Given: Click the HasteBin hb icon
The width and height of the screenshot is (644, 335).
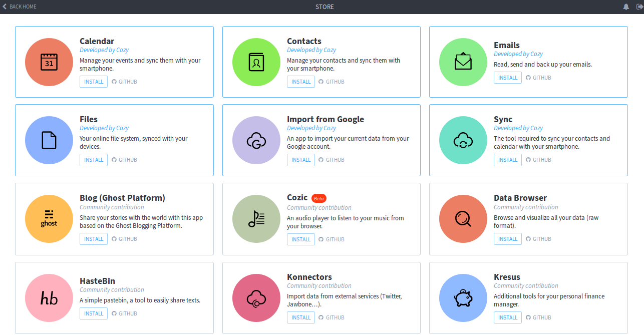Looking at the screenshot, I should pos(49,298).
